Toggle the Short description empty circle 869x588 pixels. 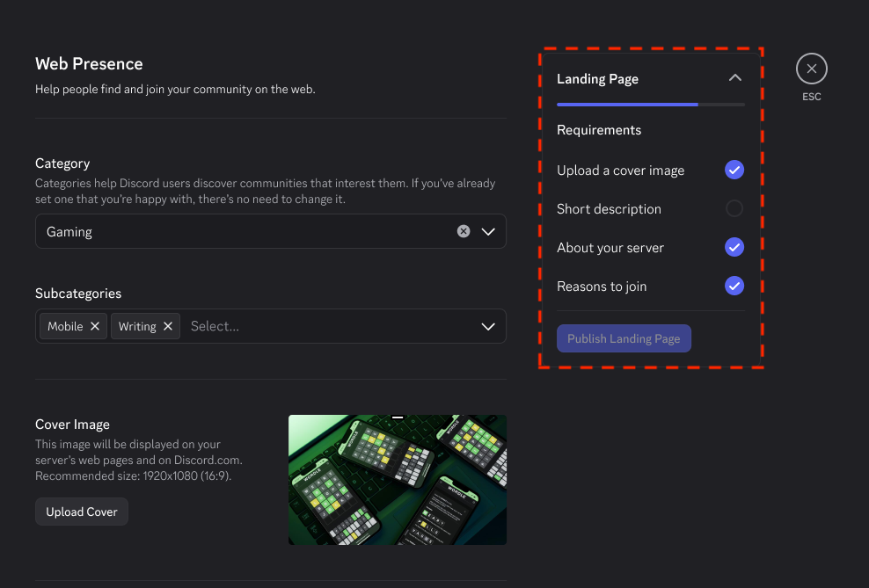[734, 208]
